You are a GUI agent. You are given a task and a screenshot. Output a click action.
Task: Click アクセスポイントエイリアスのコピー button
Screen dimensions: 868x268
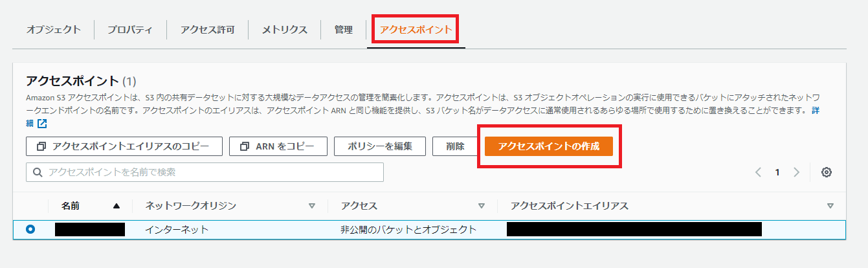point(124,146)
